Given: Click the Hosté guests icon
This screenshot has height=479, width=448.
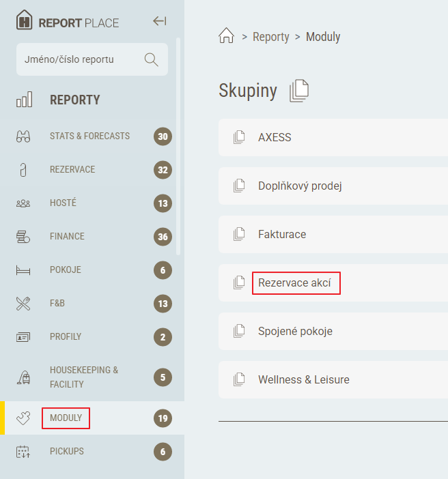Looking at the screenshot, I should point(23,203).
